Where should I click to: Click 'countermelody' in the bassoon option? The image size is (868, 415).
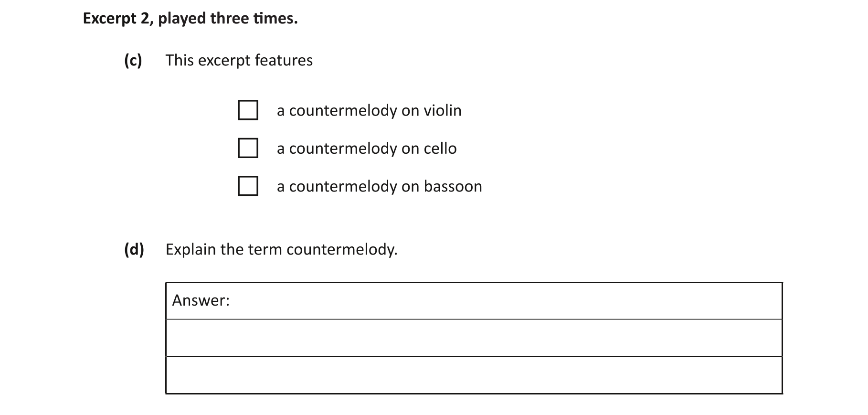click(343, 186)
